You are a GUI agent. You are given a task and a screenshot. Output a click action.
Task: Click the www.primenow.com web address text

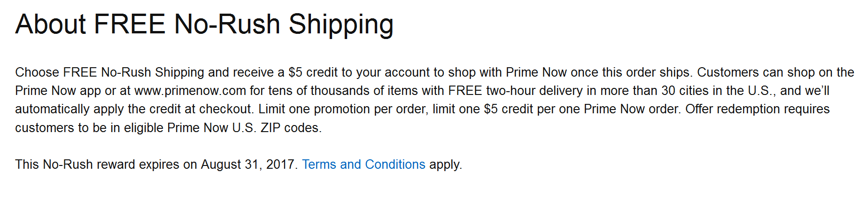190,91
